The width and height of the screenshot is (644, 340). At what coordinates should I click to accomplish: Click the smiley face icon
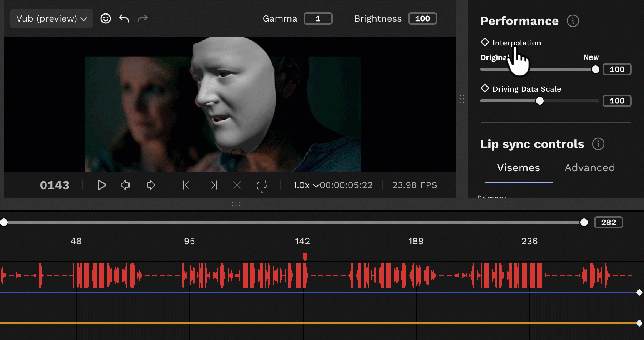(x=106, y=18)
